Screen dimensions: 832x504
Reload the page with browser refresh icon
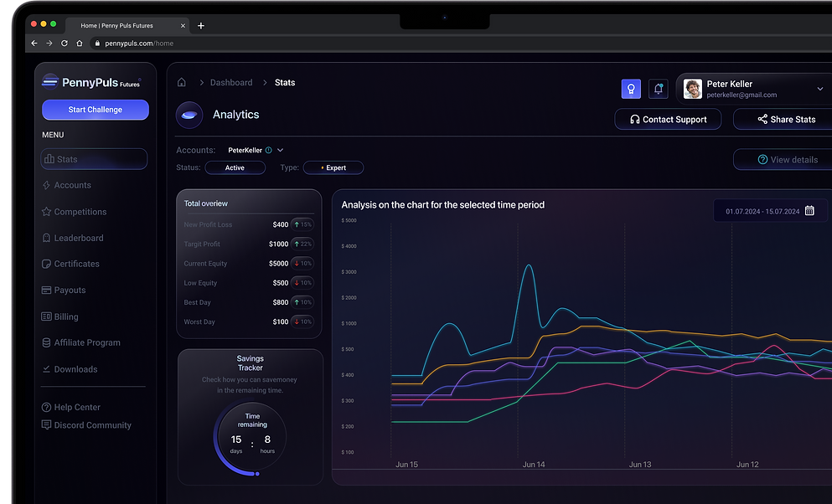pyautogui.click(x=65, y=44)
